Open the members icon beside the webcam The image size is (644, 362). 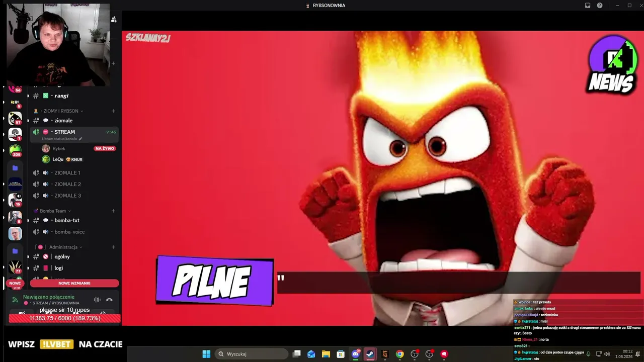114,19
